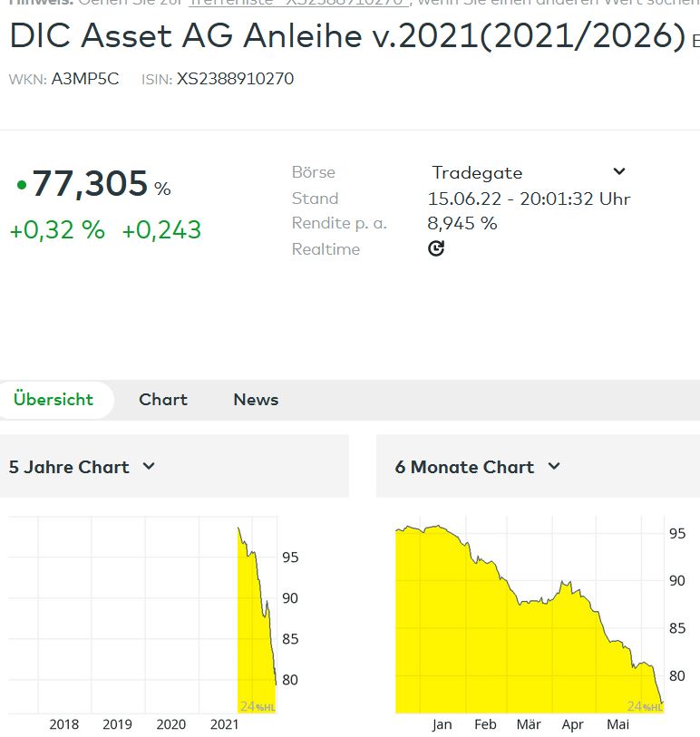Switch to the Chart tab

pyautogui.click(x=162, y=400)
